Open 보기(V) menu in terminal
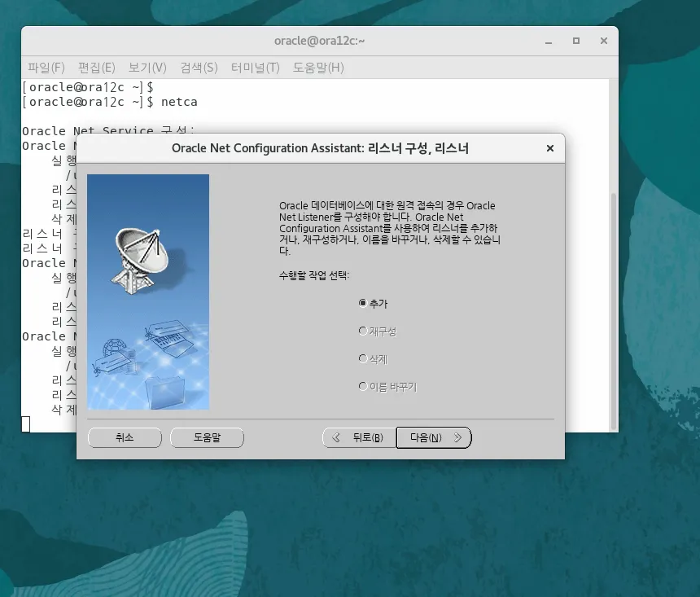Screen dimensions: 700x597 coord(147,68)
